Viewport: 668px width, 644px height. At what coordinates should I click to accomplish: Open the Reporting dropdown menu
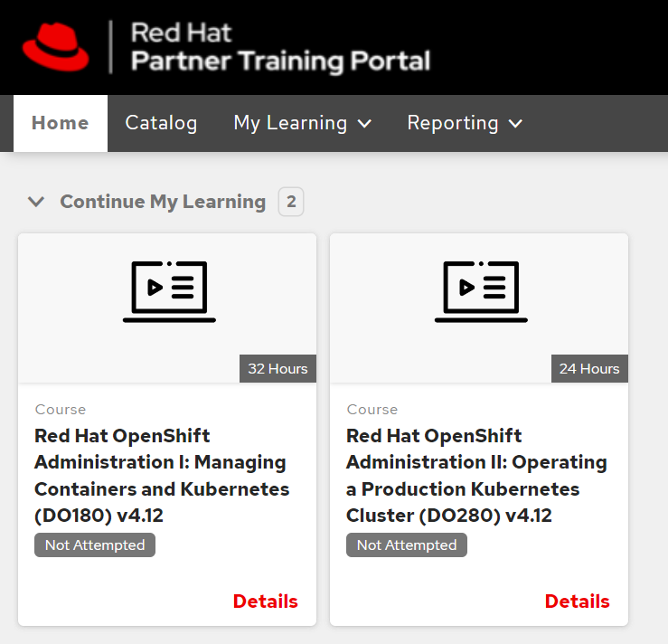coord(453,123)
